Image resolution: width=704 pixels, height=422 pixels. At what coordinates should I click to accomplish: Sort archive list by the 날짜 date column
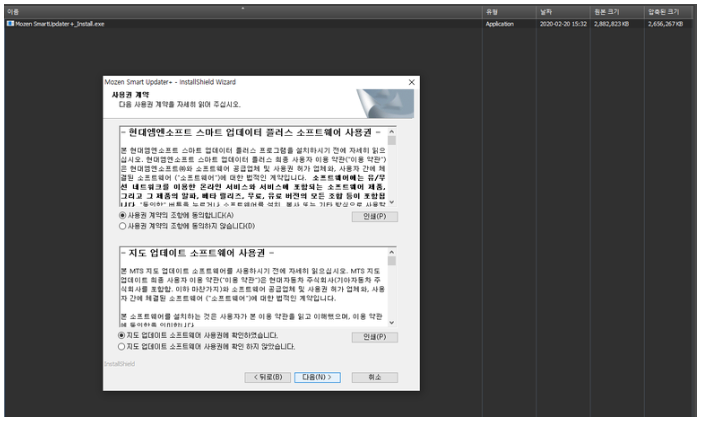click(563, 12)
